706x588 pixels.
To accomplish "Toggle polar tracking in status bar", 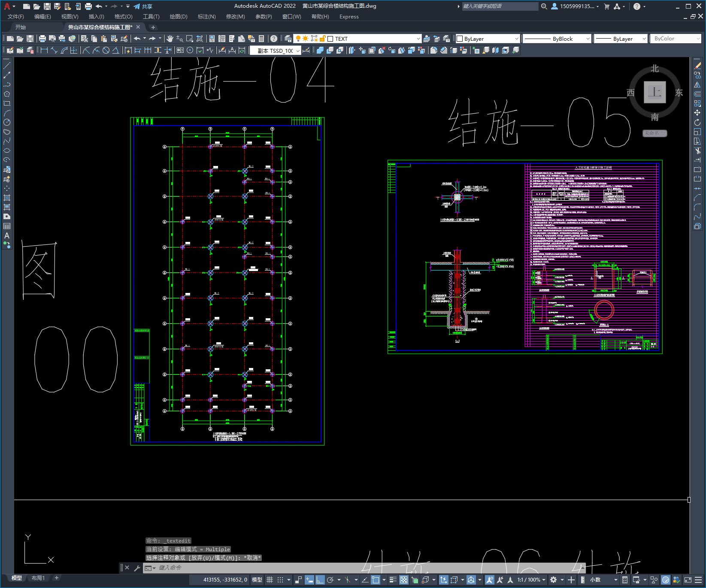I will point(330,580).
